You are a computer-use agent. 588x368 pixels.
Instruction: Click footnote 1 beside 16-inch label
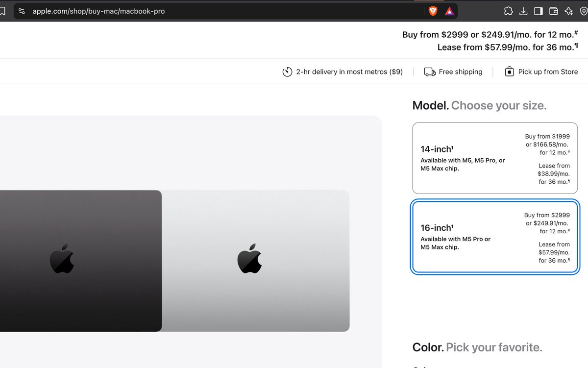[x=452, y=225]
